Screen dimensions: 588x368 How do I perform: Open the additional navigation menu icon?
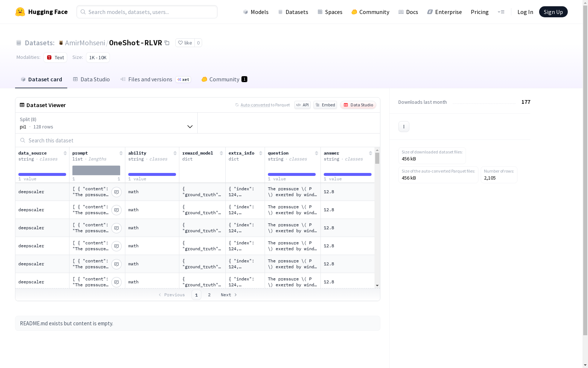(x=501, y=12)
